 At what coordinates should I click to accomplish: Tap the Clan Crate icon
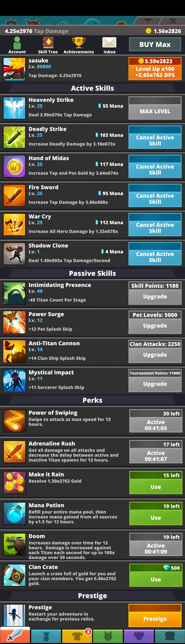(14, 575)
